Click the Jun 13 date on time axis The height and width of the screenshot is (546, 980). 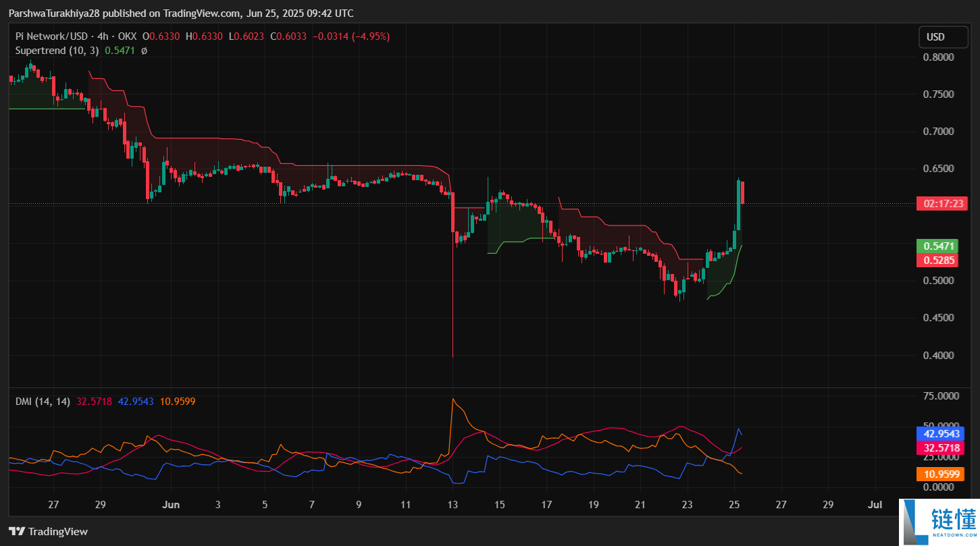(453, 504)
